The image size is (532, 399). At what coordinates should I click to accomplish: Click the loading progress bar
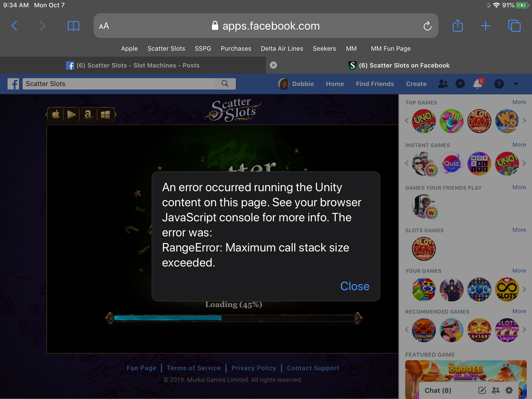tap(233, 318)
